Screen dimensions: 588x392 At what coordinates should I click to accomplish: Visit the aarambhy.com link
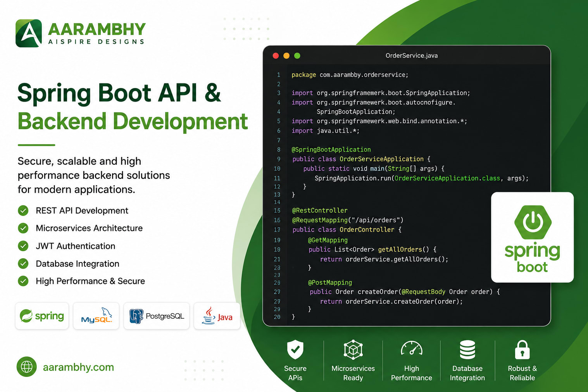click(78, 367)
